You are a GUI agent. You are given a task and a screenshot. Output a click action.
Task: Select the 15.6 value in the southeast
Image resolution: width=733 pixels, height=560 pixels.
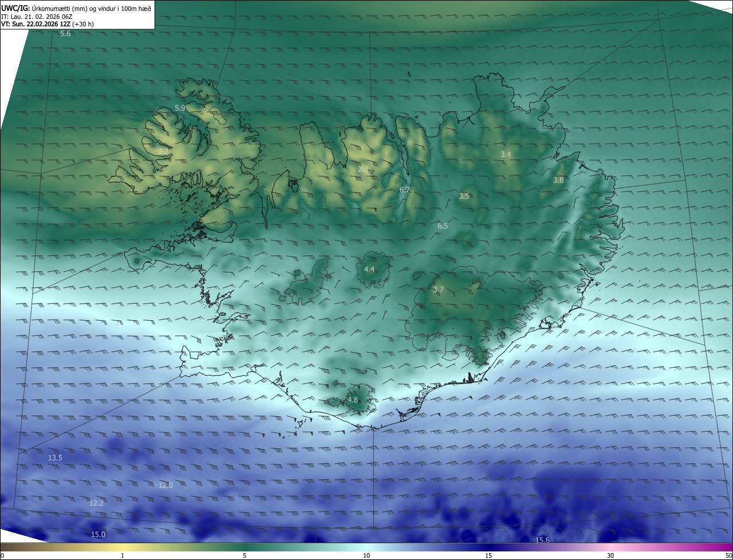(542, 540)
